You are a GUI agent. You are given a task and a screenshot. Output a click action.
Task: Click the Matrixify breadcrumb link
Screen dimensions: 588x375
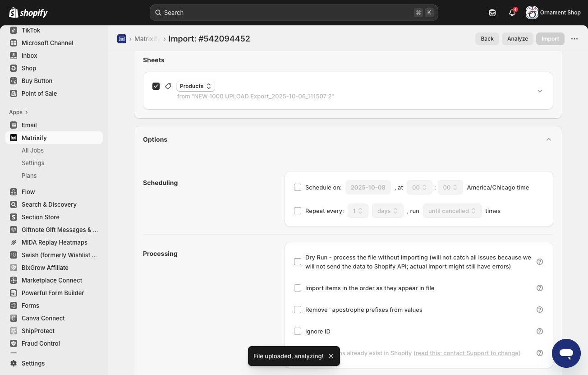(x=147, y=39)
